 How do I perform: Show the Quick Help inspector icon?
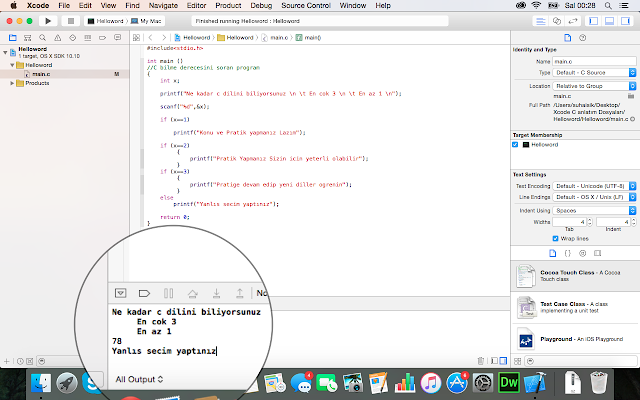pyautogui.click(x=581, y=37)
